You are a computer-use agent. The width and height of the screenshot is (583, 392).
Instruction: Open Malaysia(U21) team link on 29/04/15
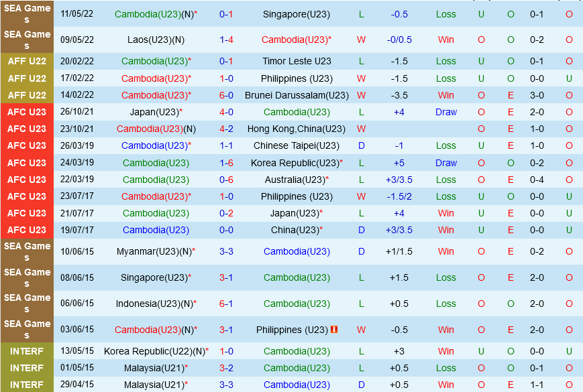[x=154, y=385]
